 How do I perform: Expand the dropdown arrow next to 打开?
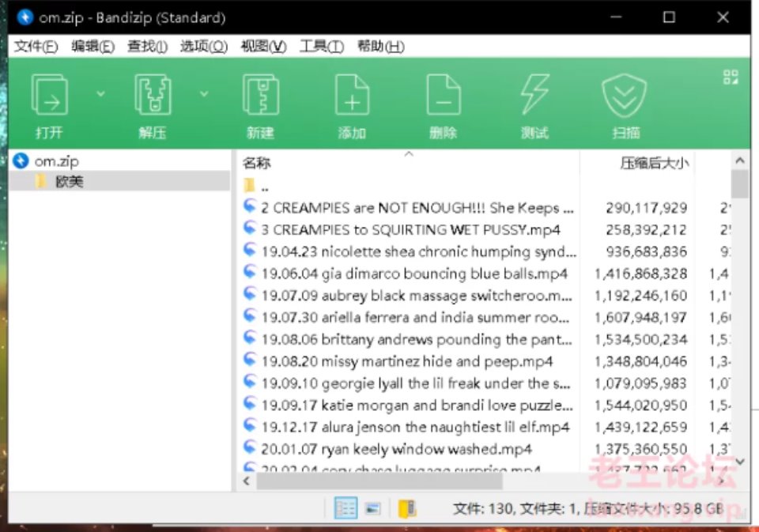[x=100, y=93]
